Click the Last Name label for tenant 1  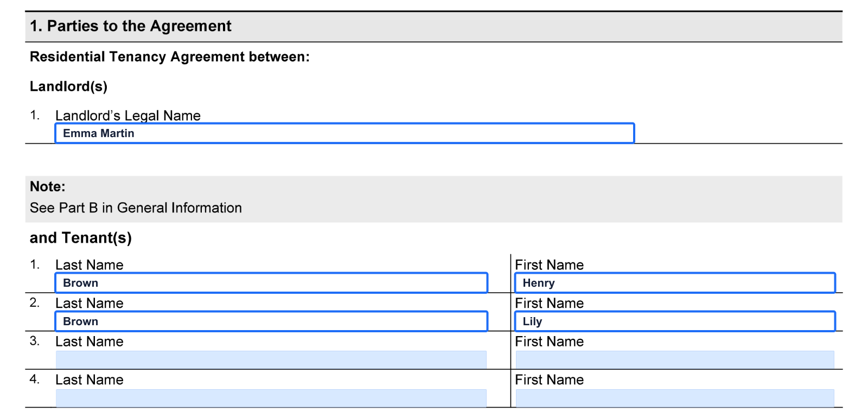[x=90, y=265]
